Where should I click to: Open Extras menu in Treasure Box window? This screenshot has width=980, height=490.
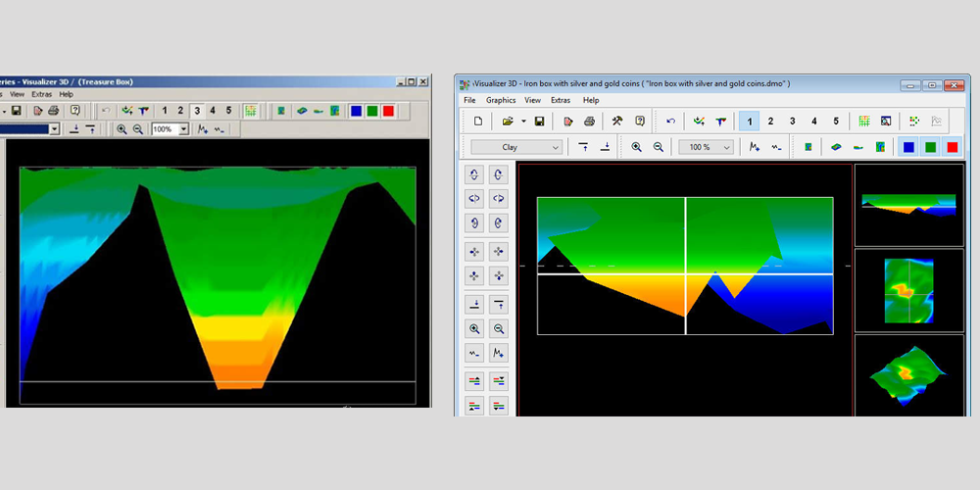click(42, 94)
